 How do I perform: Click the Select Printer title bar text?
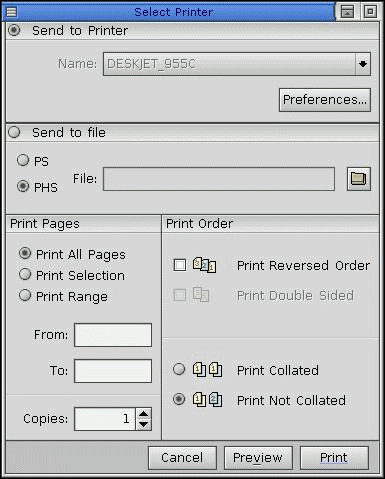[x=173, y=12]
